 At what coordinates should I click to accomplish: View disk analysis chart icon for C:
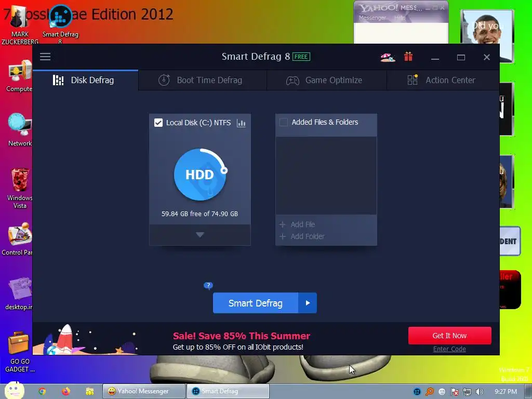[241, 123]
